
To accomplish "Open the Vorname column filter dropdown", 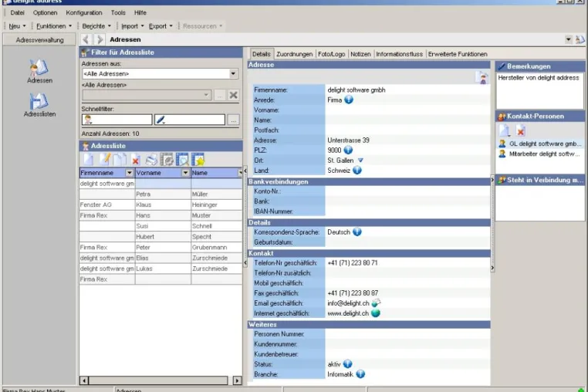I will (185, 173).
